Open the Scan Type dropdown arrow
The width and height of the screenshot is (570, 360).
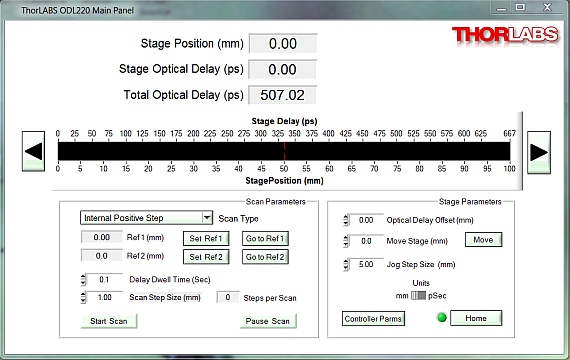(207, 217)
